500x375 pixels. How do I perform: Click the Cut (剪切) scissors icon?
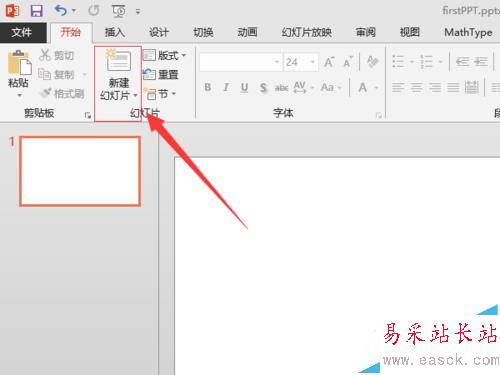point(45,55)
